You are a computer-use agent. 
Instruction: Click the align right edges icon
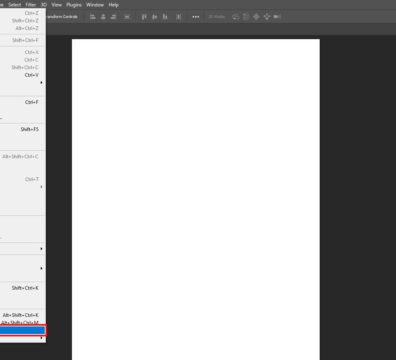pos(113,17)
